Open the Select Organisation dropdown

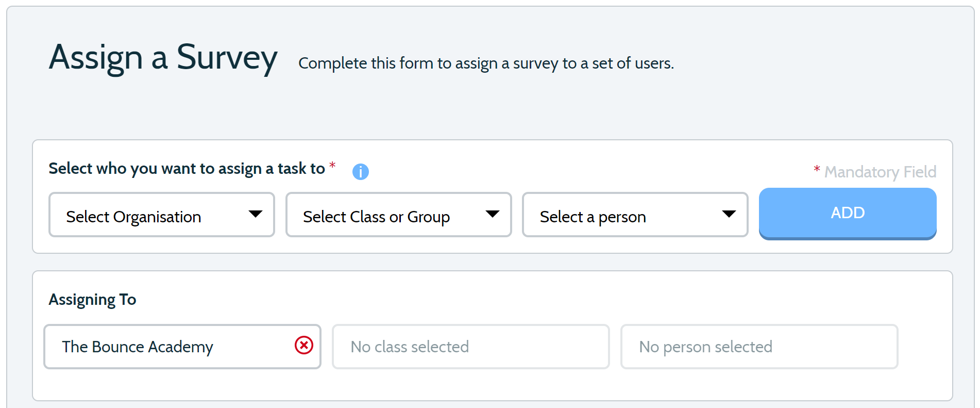(x=162, y=215)
